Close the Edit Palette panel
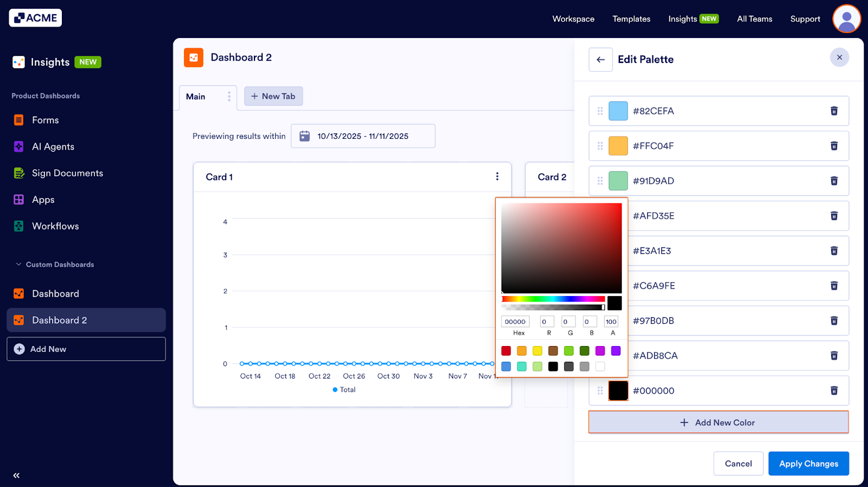This screenshot has height=487, width=868. (x=839, y=57)
